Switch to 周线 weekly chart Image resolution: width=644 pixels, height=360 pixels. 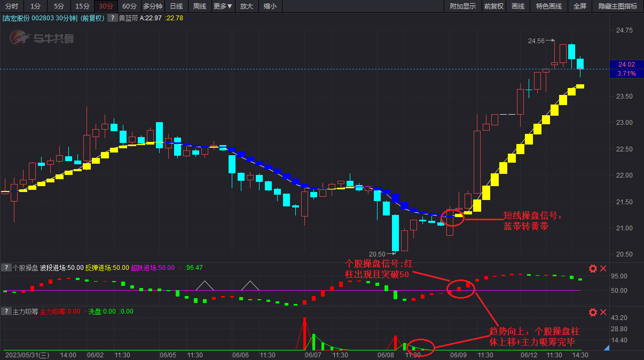pos(200,6)
